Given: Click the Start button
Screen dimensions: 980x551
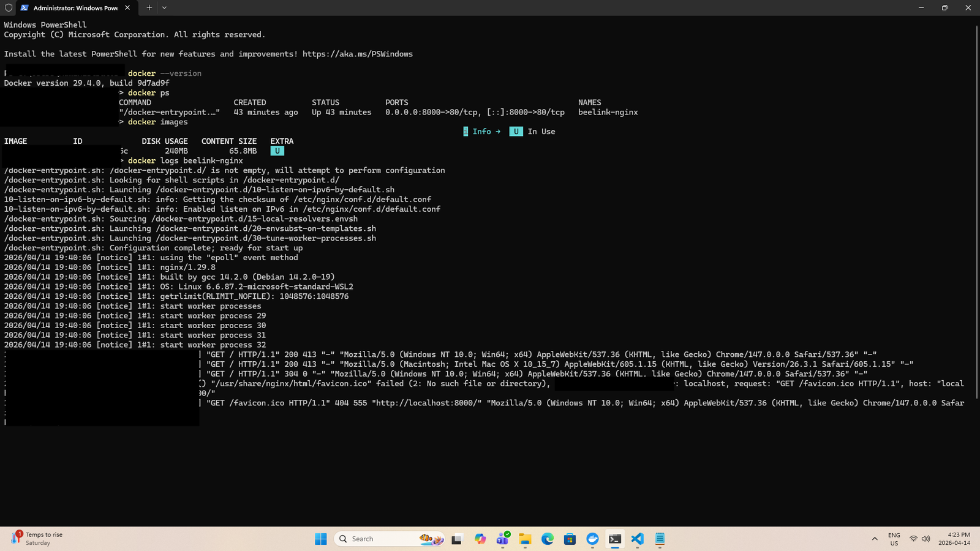Looking at the screenshot, I should click(320, 539).
